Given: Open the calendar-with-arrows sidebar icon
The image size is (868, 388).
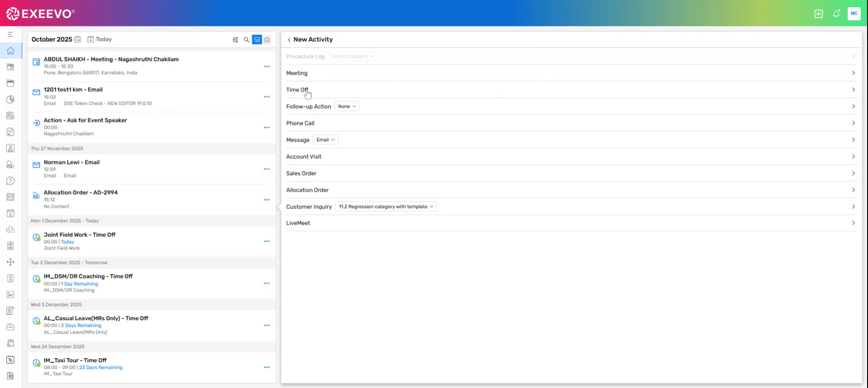Looking at the screenshot, I should tap(10, 360).
